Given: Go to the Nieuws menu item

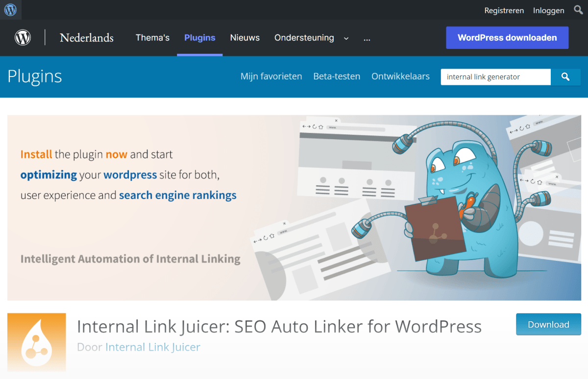Looking at the screenshot, I should pos(245,38).
